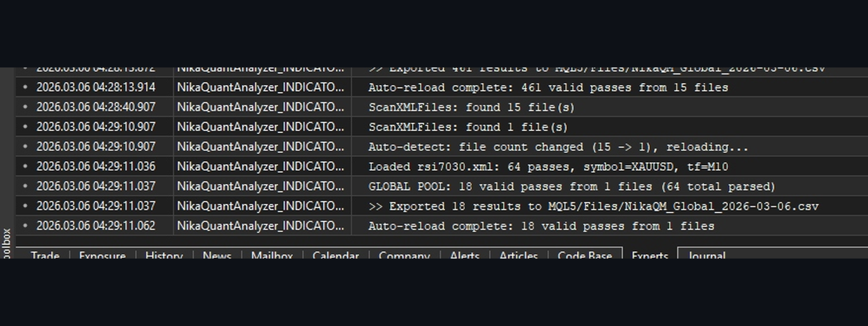This screenshot has width=868, height=326.
Task: Open the Articles tab
Action: click(x=519, y=255)
